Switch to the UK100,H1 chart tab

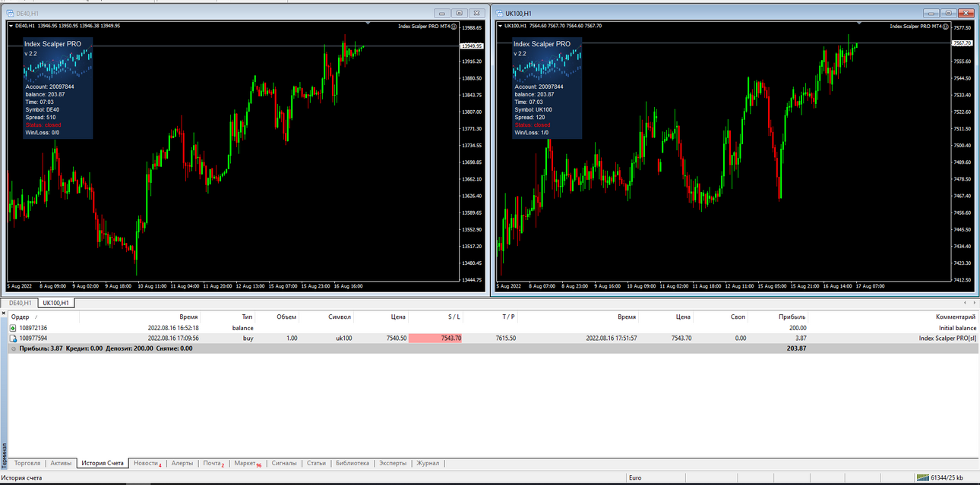[x=56, y=303]
